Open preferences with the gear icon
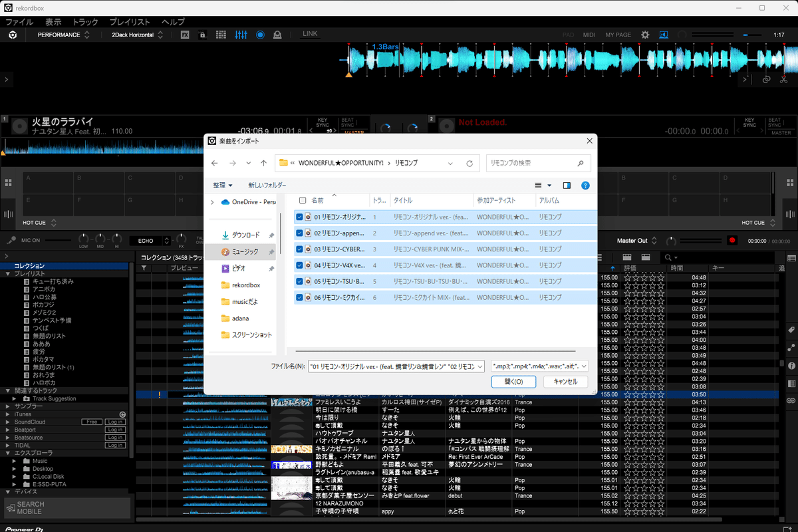 point(645,35)
